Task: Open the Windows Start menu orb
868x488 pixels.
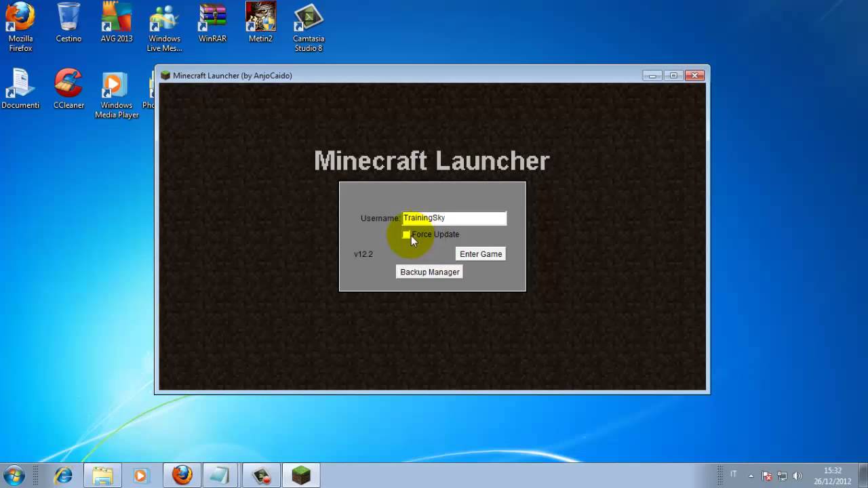Action: pyautogui.click(x=14, y=475)
